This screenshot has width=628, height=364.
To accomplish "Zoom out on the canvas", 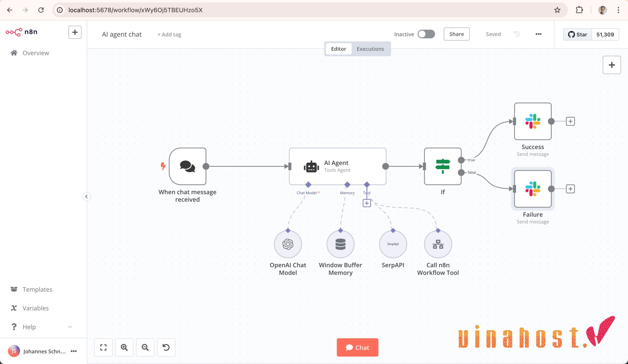I will coord(145,347).
